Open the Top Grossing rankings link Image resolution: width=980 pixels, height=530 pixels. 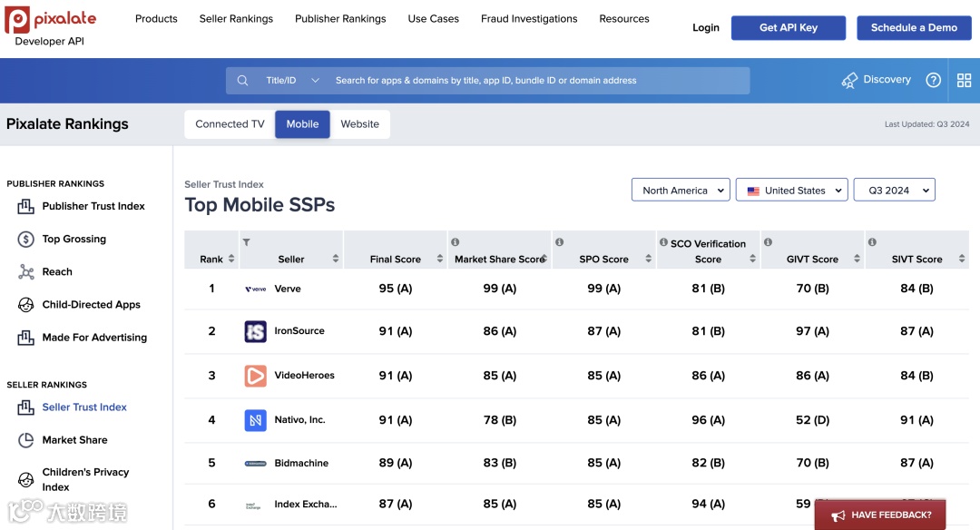(x=74, y=239)
